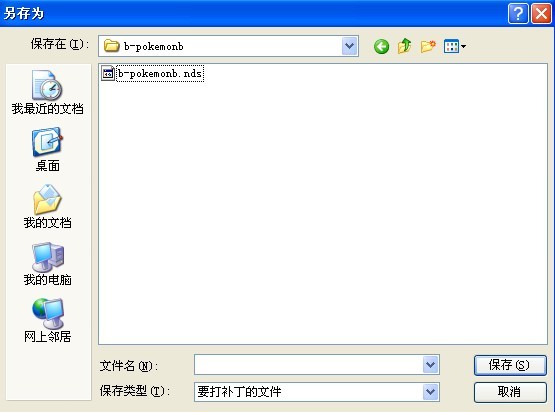
Task: Click the 取消 button
Action: [x=510, y=392]
